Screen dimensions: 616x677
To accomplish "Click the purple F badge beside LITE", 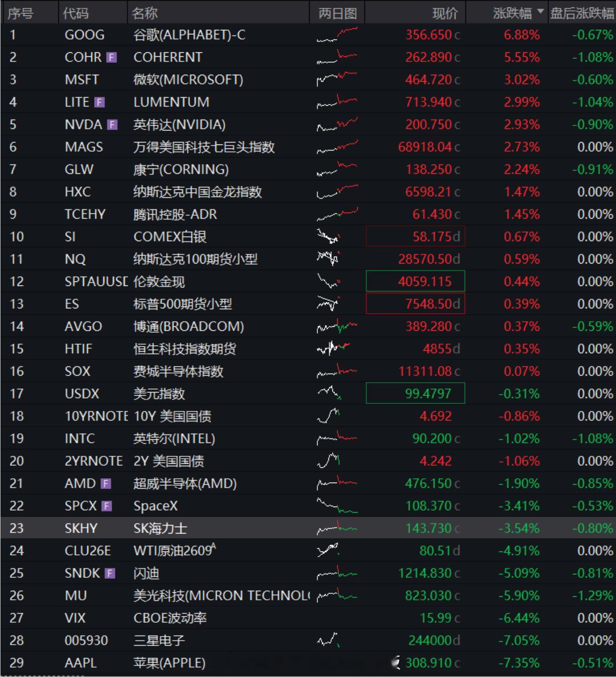I will coord(100,102).
